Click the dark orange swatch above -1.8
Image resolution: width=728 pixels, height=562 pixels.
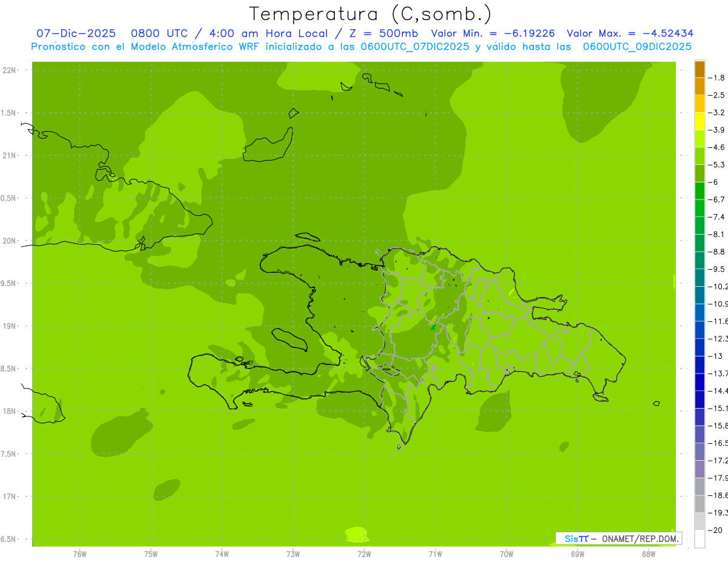click(x=699, y=69)
